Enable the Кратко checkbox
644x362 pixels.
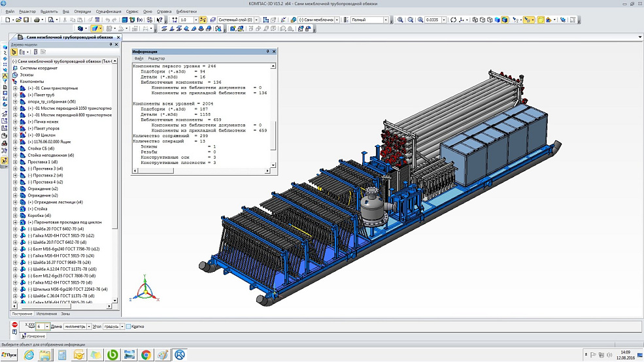coord(129,326)
